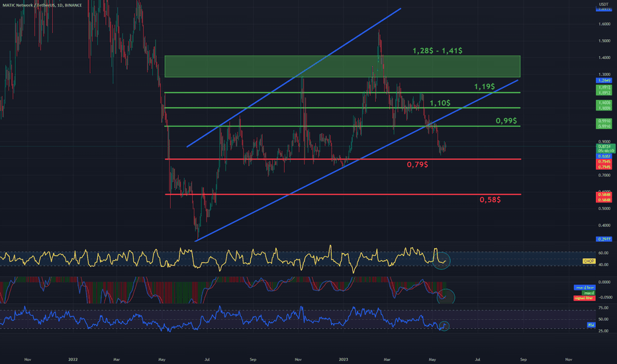Viewport: 617px width, 364px height.
Task: Click the 25.00 RSI scale label
Action: 603,331
